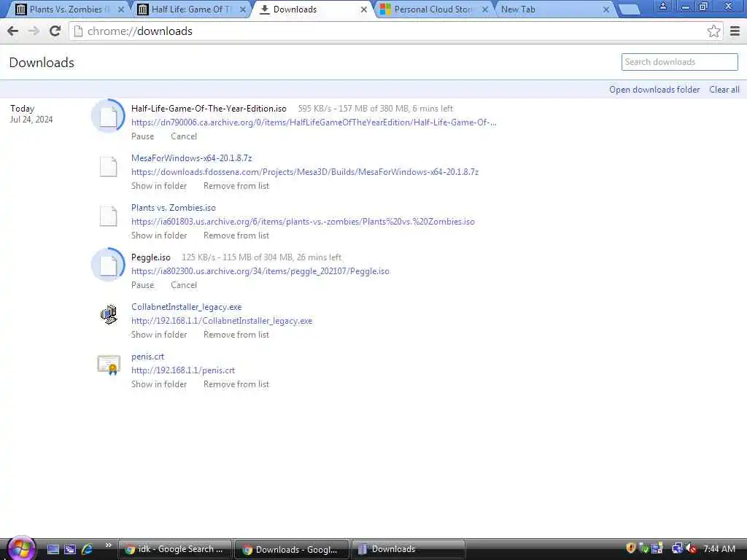The width and height of the screenshot is (747, 560).
Task: Switch to Plants Vs. Zombies tab
Action: click(66, 9)
